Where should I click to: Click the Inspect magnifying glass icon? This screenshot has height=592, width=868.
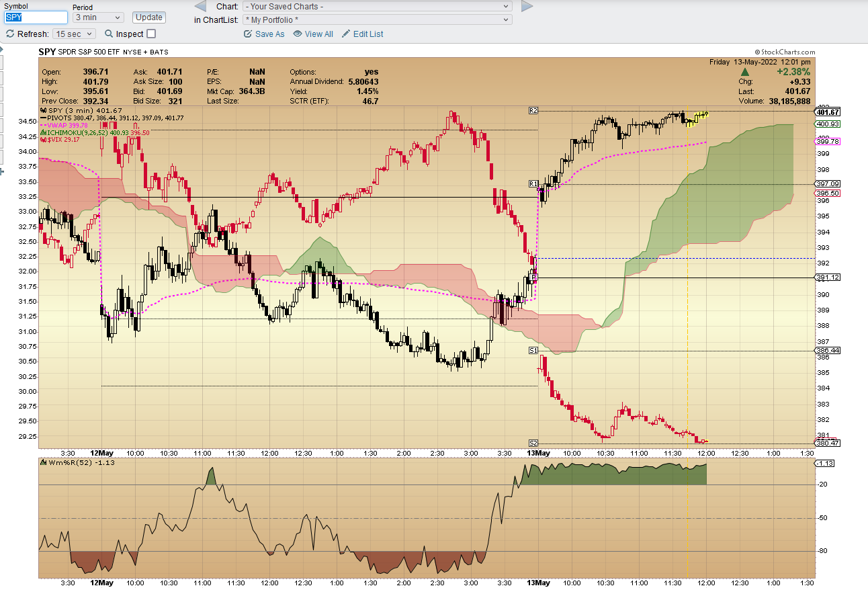click(x=109, y=34)
